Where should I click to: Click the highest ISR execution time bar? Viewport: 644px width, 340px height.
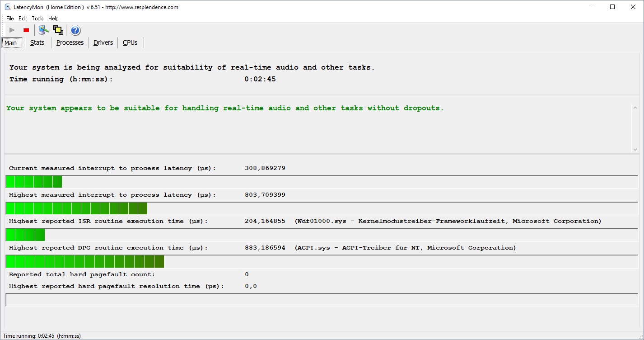(322, 235)
